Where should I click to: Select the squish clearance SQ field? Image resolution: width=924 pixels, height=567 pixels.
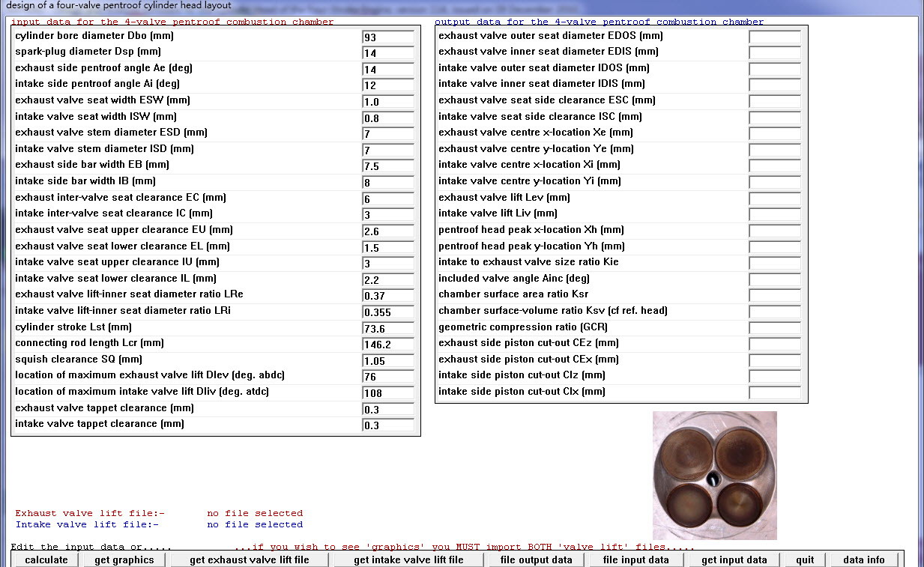pyautogui.click(x=388, y=361)
